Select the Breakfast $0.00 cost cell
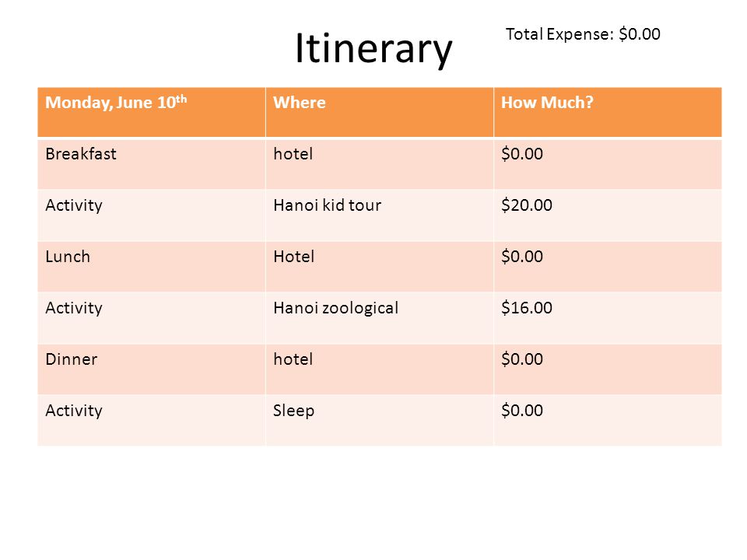Screen dimensions: 747x560 (608, 164)
